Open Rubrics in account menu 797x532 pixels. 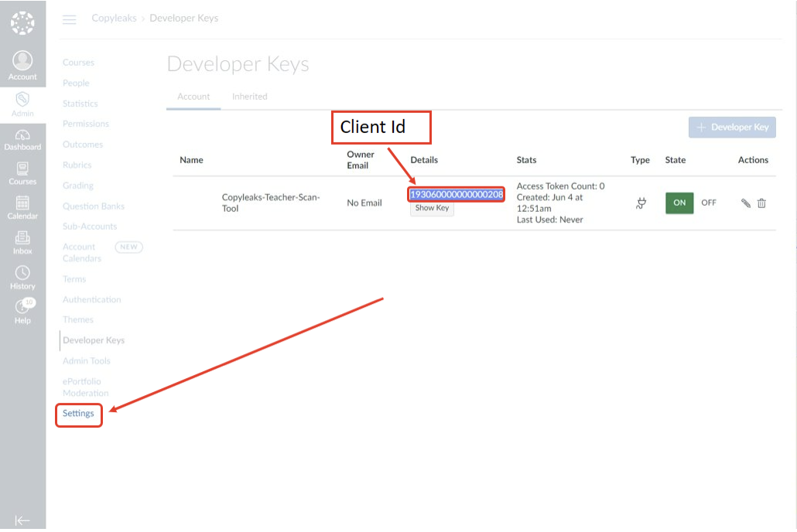(77, 165)
